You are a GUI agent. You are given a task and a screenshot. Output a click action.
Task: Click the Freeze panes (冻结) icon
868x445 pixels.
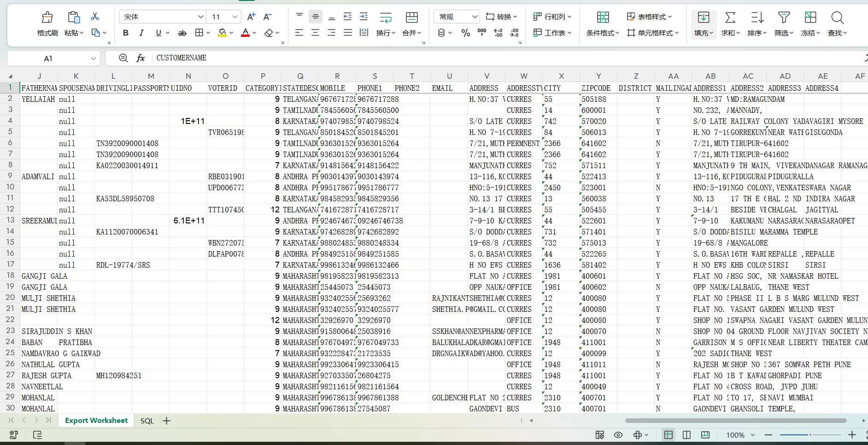tap(810, 18)
